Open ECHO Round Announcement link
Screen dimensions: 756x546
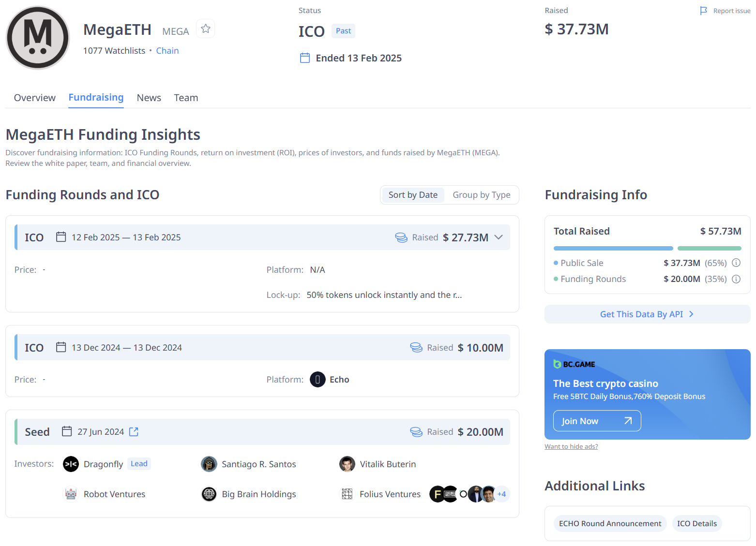(610, 523)
